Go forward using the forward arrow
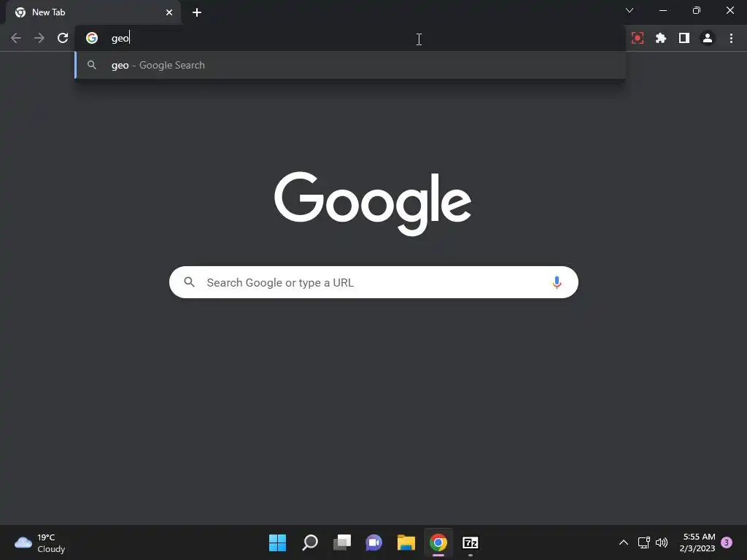 39,38
